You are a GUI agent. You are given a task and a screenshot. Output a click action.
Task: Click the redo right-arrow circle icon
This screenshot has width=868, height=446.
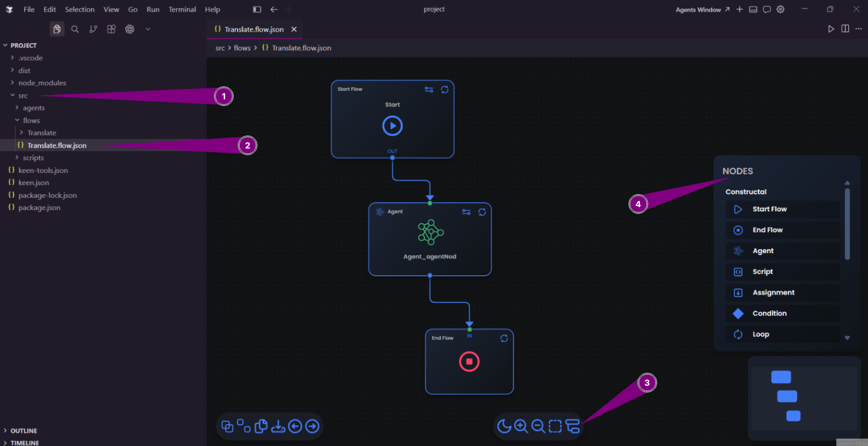tap(313, 426)
